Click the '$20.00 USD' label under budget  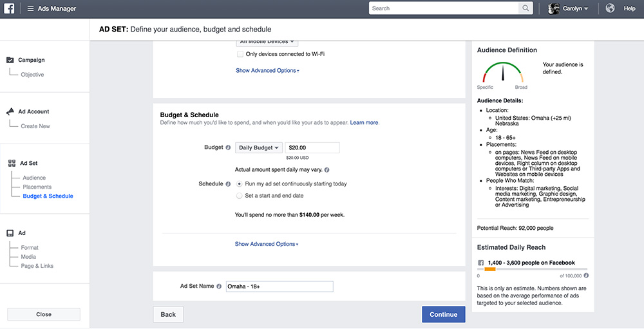[298, 158]
